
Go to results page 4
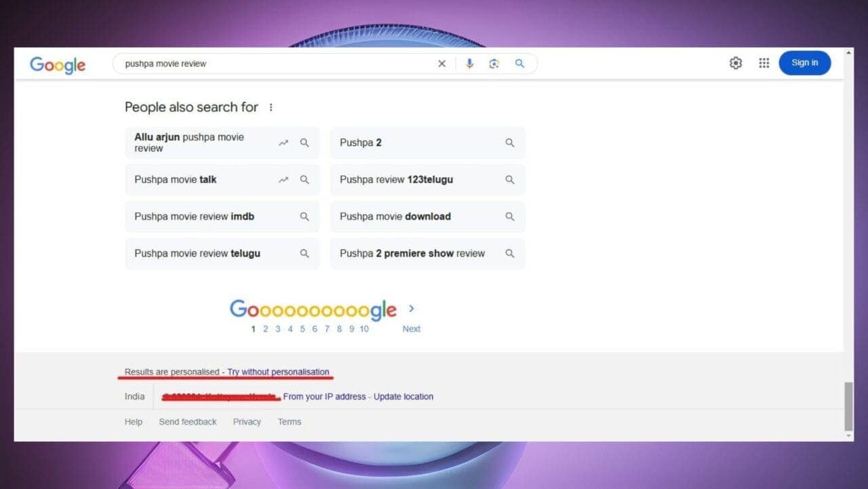[x=290, y=329]
